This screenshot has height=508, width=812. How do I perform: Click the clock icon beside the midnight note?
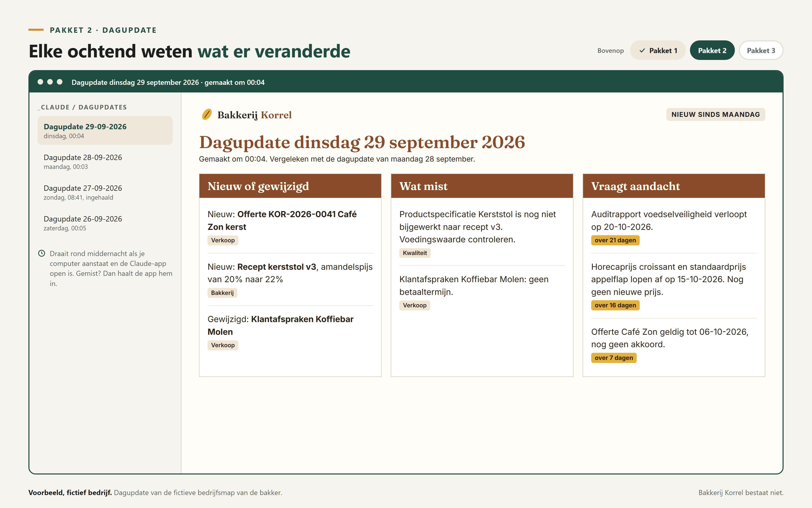click(42, 253)
